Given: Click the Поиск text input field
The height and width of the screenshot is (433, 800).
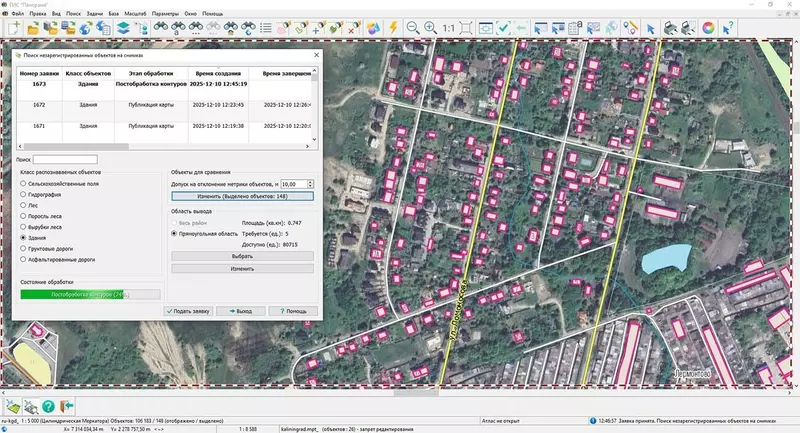Looking at the screenshot, I should coord(67,159).
